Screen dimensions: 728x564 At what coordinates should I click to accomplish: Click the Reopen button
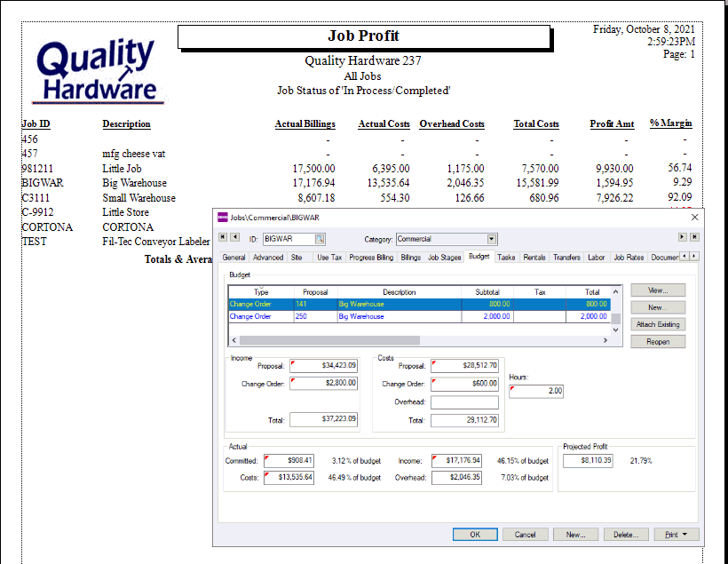click(x=658, y=341)
